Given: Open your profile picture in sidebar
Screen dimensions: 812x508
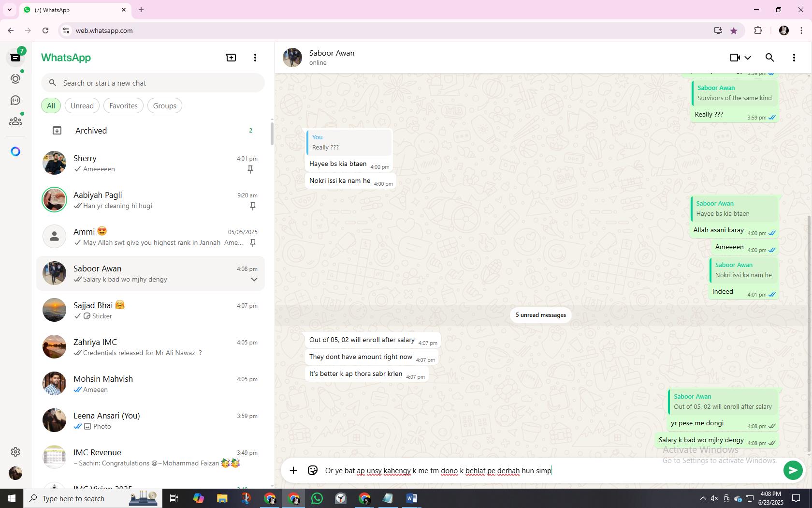Looking at the screenshot, I should coord(15,473).
